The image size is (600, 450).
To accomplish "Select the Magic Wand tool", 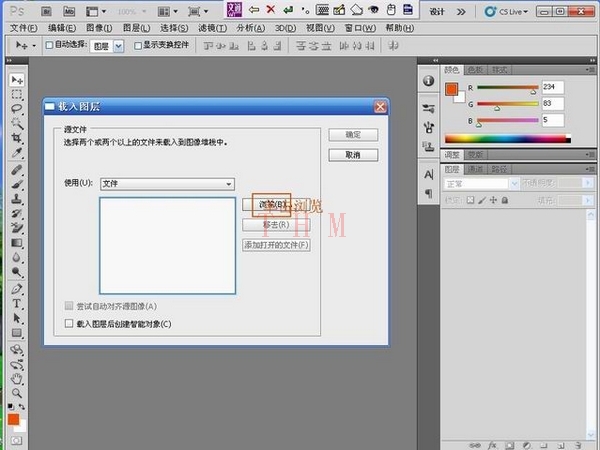I will [x=16, y=123].
